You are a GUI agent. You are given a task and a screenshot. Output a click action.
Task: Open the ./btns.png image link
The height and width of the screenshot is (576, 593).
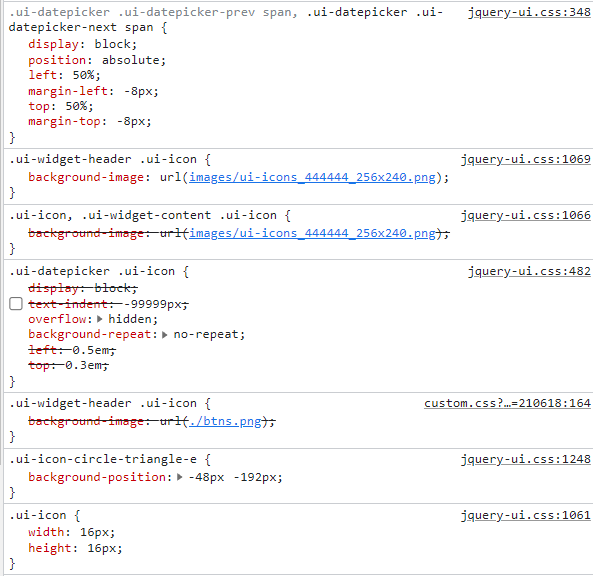coord(225,421)
